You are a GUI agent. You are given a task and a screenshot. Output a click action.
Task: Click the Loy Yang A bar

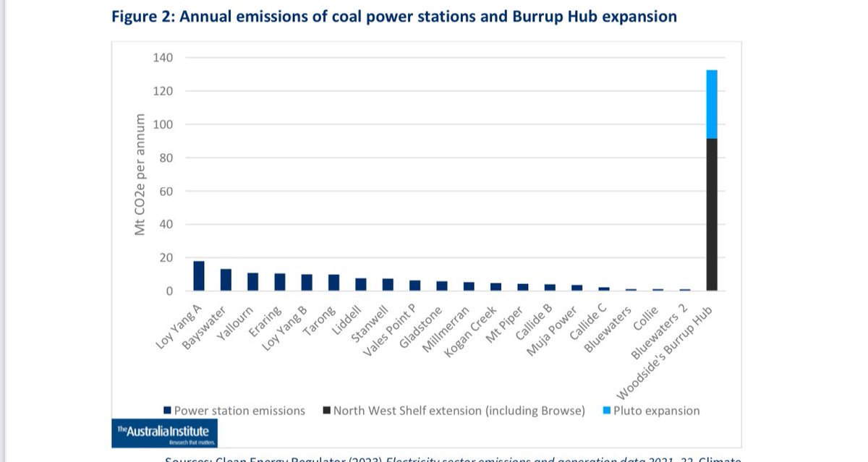(x=199, y=276)
